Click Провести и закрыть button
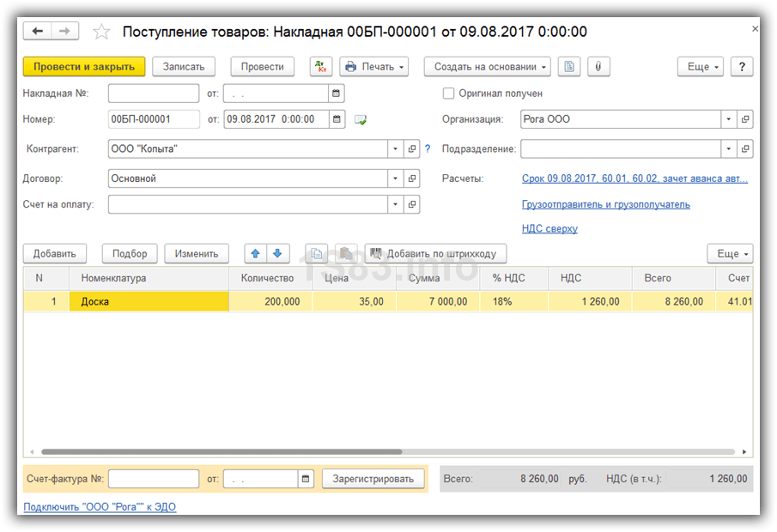 [x=84, y=66]
